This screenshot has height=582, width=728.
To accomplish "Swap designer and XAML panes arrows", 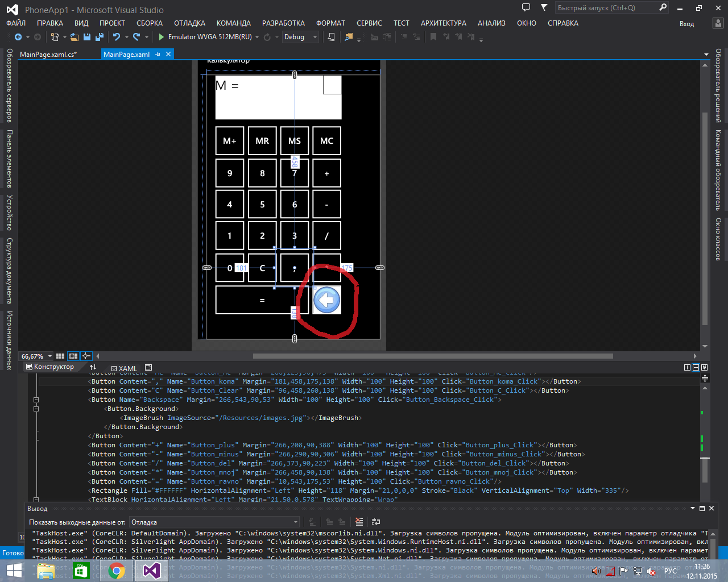I will (x=93, y=368).
